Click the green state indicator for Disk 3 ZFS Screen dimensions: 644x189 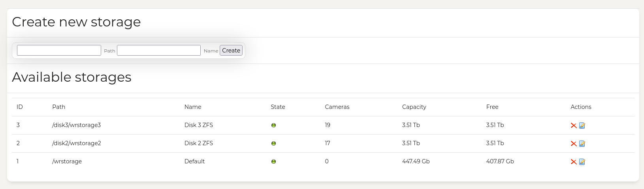click(273, 125)
